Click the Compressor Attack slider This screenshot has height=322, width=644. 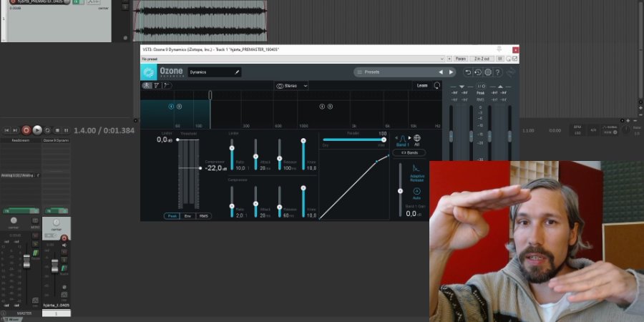pyautogui.click(x=255, y=202)
